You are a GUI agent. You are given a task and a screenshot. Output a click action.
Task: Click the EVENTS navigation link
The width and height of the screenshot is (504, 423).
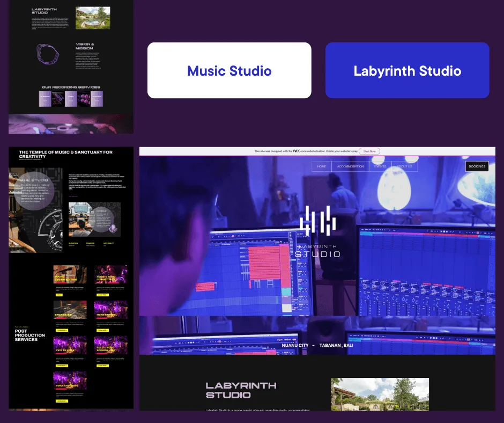[380, 166]
